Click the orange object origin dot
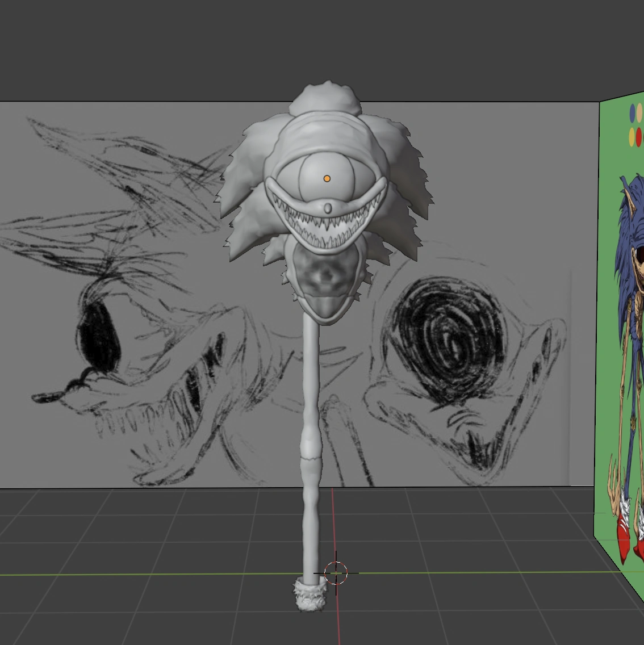Image resolution: width=644 pixels, height=645 pixels. click(x=328, y=178)
